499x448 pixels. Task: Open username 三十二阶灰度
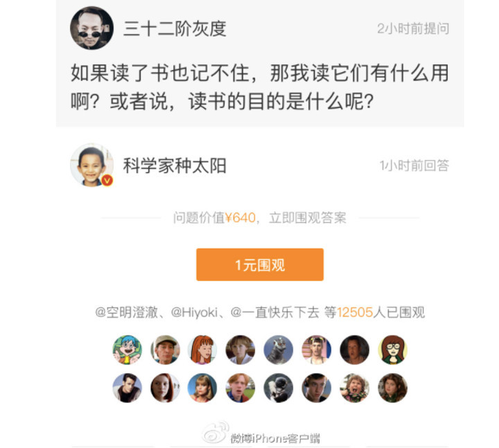click(x=175, y=28)
